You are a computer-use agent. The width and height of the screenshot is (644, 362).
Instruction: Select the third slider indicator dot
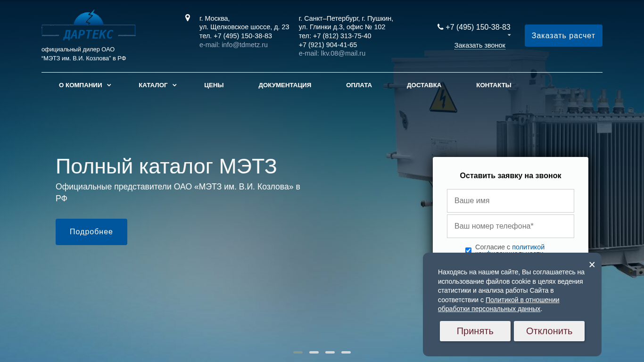pos(330,352)
